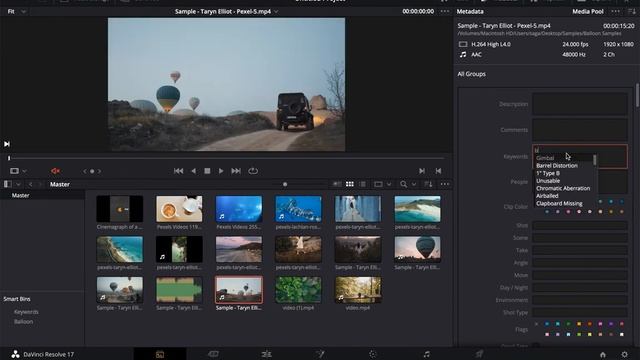Play clip in reverse

[193, 171]
